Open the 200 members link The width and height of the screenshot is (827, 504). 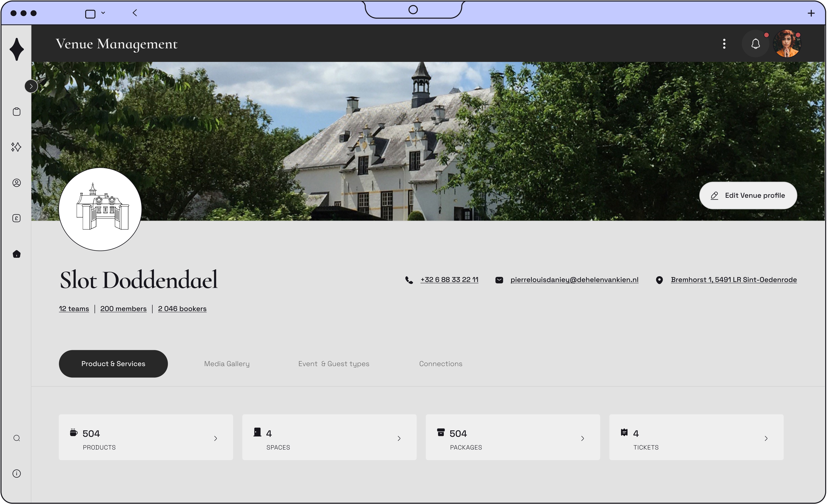click(123, 309)
